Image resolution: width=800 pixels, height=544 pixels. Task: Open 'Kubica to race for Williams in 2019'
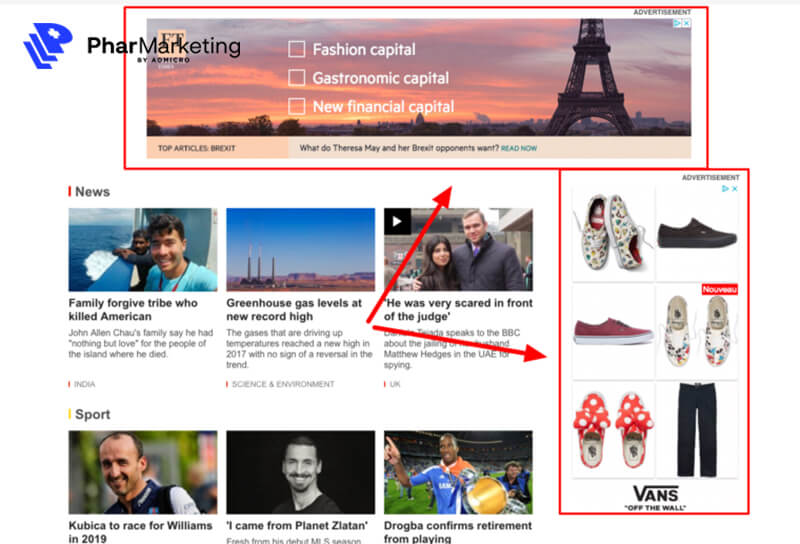click(140, 532)
